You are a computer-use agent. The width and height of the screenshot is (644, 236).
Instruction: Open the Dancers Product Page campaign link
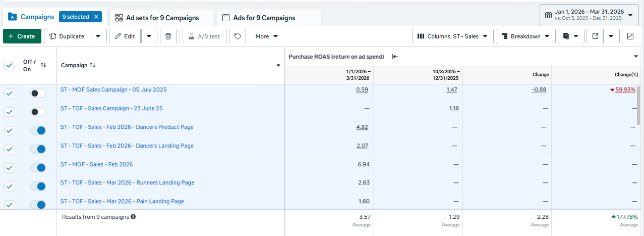(x=127, y=127)
